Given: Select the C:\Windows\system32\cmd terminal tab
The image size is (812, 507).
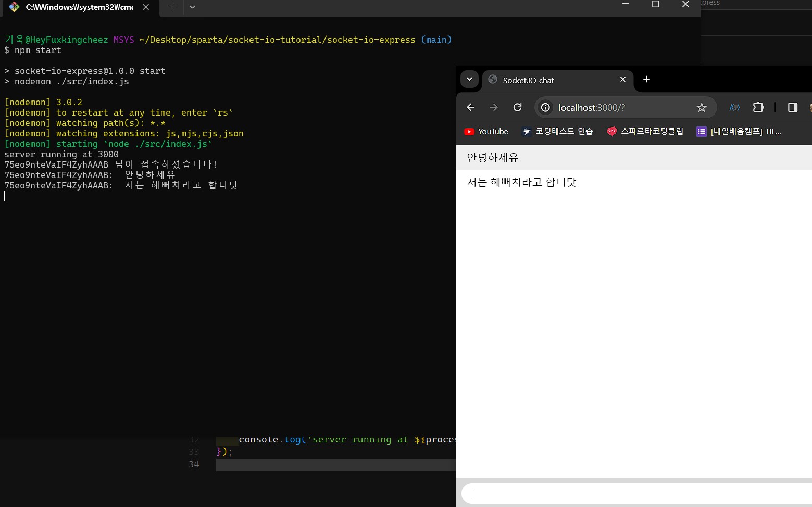Looking at the screenshot, I should pyautogui.click(x=80, y=7).
